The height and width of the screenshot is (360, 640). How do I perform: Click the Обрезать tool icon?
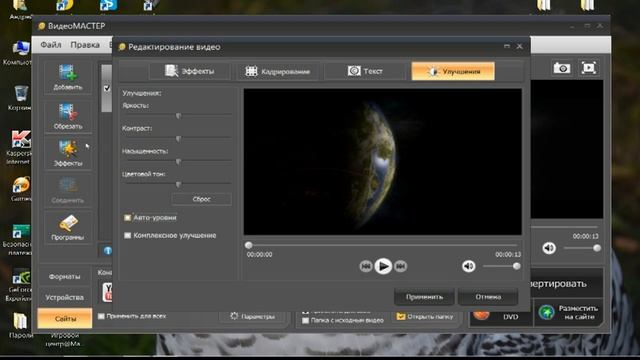68,117
